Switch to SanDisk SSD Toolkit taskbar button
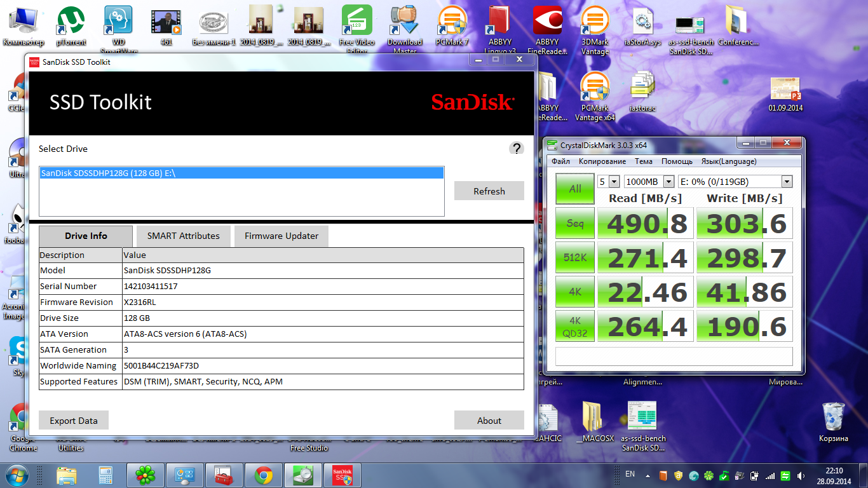 [x=342, y=475]
